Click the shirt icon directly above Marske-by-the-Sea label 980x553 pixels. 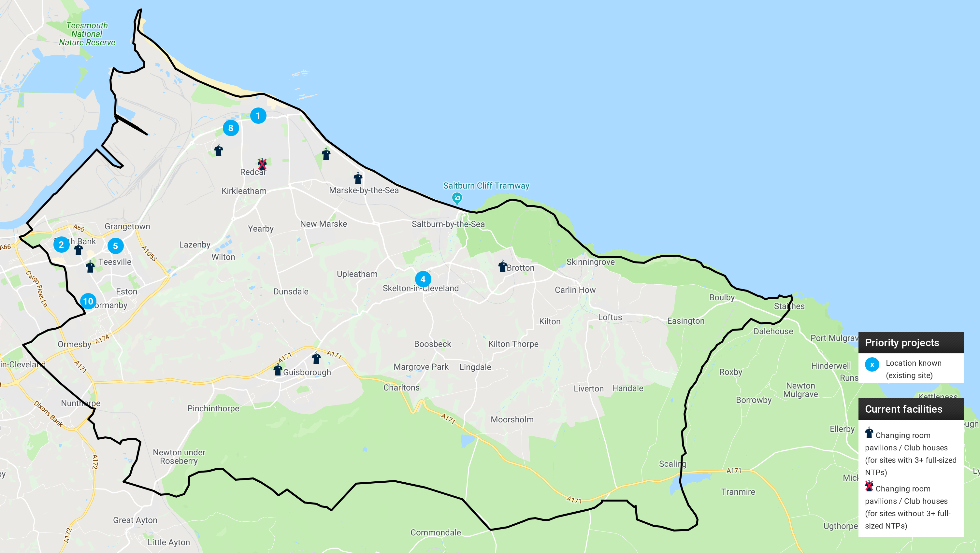358,178
